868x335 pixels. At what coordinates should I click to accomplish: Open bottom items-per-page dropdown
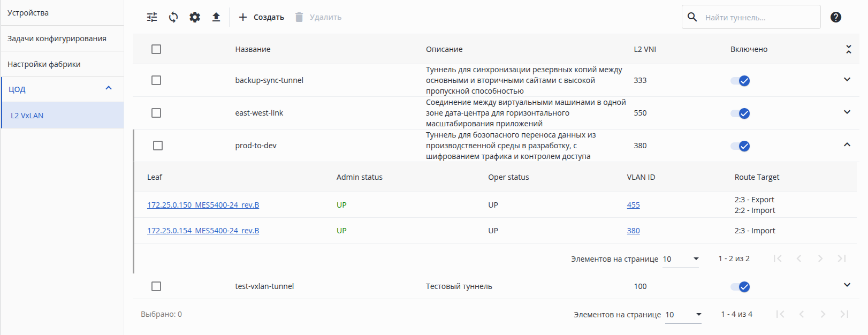pos(684,315)
